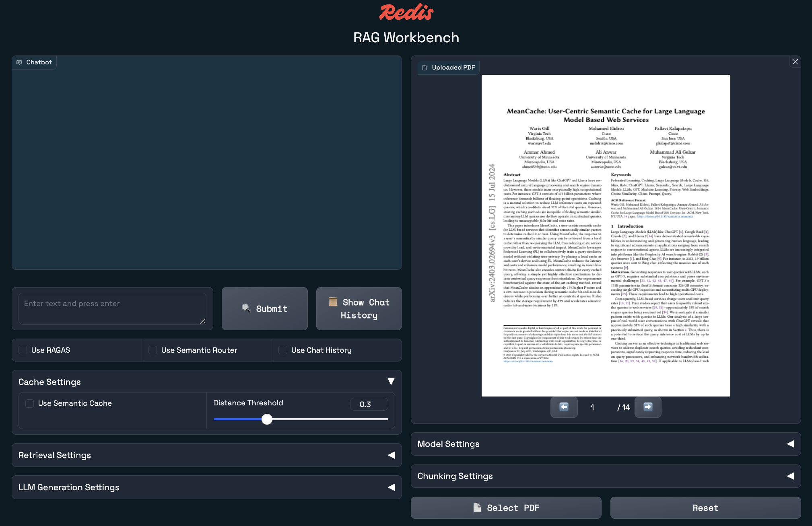Click the Redis logo at top
This screenshot has height=526, width=812.
click(x=406, y=12)
